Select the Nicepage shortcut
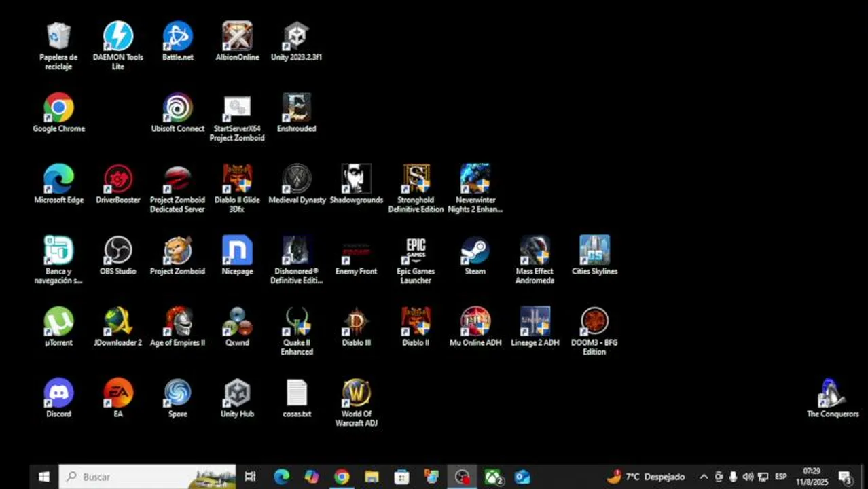Image resolution: width=868 pixels, height=489 pixels. point(237,255)
